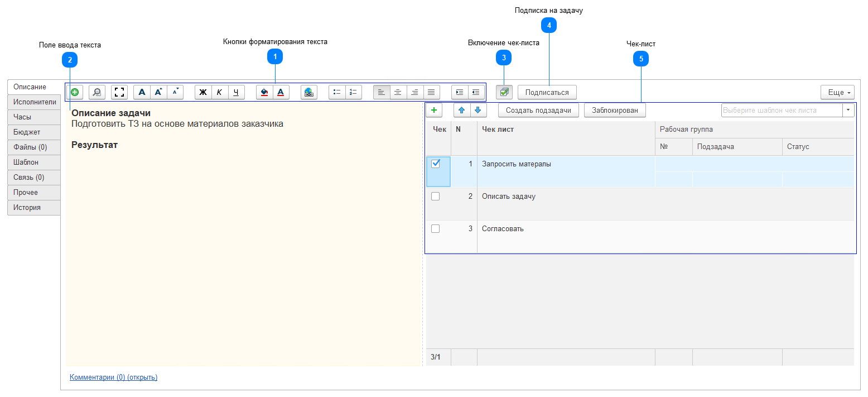Open the Еще dropdown menu
Image resolution: width=868 pixels, height=397 pixels.
point(837,92)
